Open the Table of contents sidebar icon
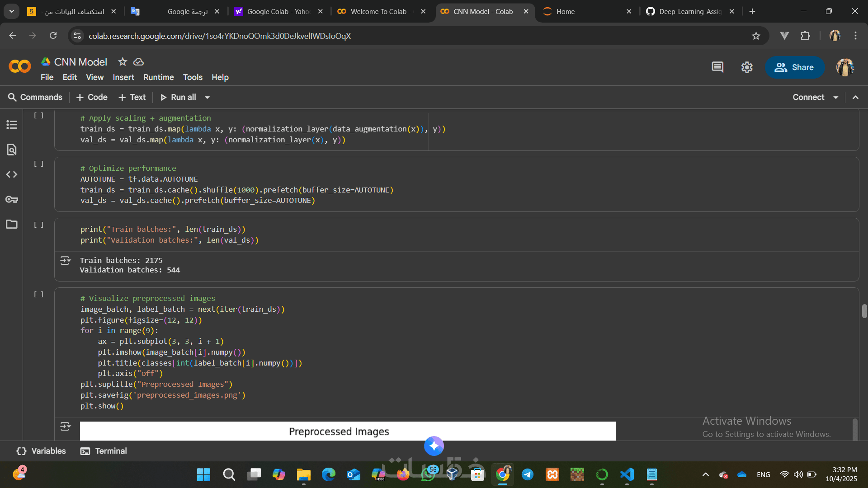Screen dimensions: 868x488 [x=12, y=125]
